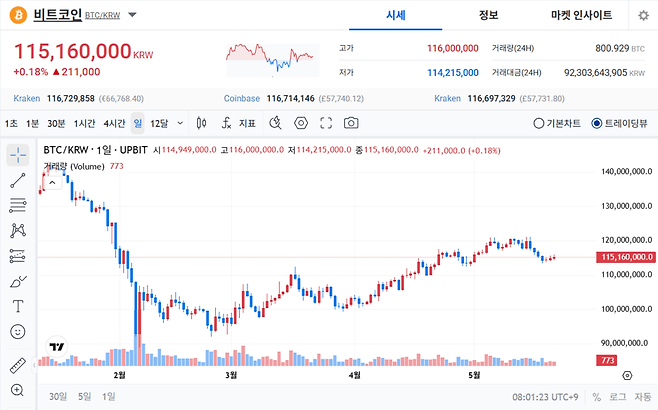Toggle 로그 scale on price axis
The image size is (658, 410).
(617, 397)
